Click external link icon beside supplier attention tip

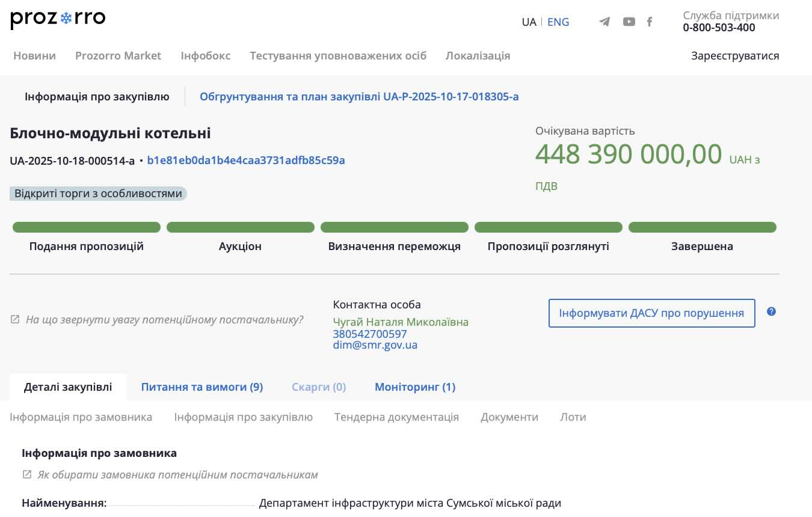[x=15, y=320]
